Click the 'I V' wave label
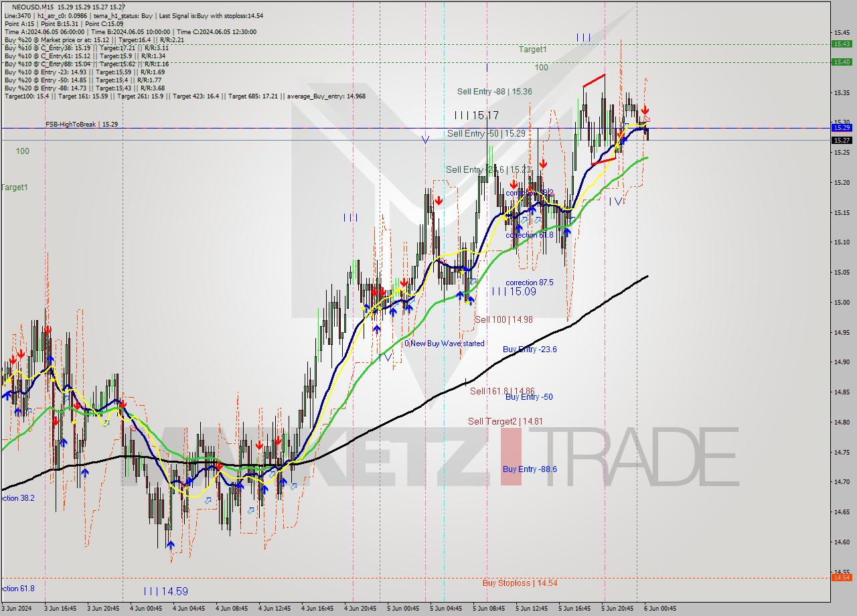Screen dimensions: 857x616 point(616,201)
